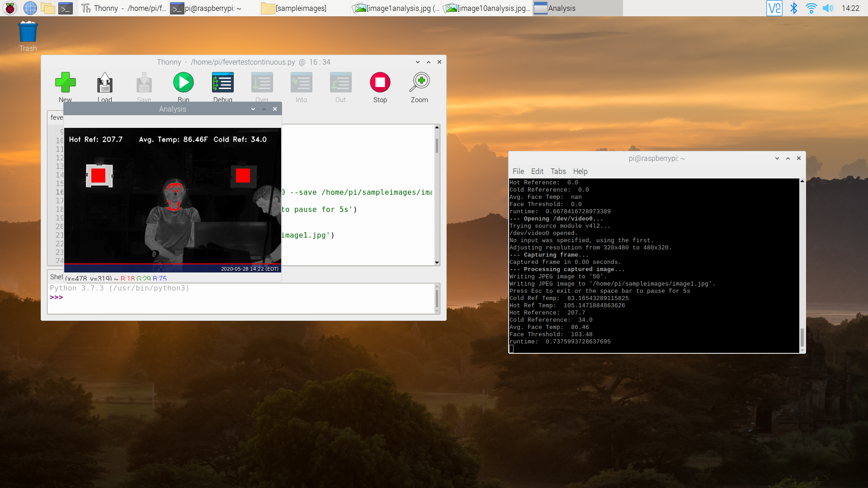Launch the web browser globe icon
Viewport: 868px width, 488px height.
pyautogui.click(x=30, y=8)
